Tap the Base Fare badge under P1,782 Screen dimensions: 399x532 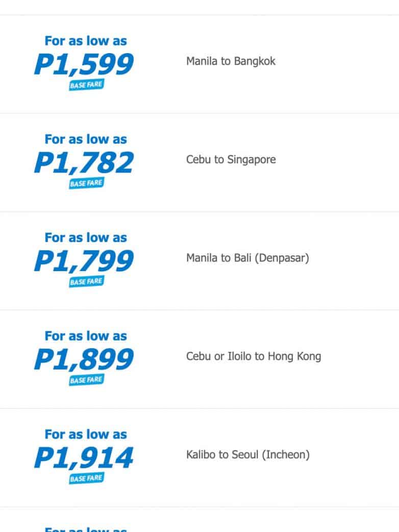coord(86,183)
